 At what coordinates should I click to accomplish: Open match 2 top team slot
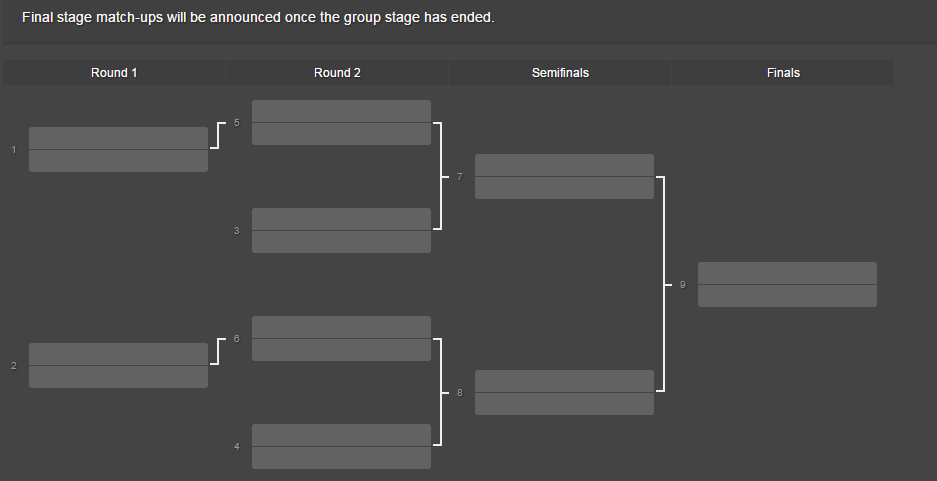click(118, 354)
